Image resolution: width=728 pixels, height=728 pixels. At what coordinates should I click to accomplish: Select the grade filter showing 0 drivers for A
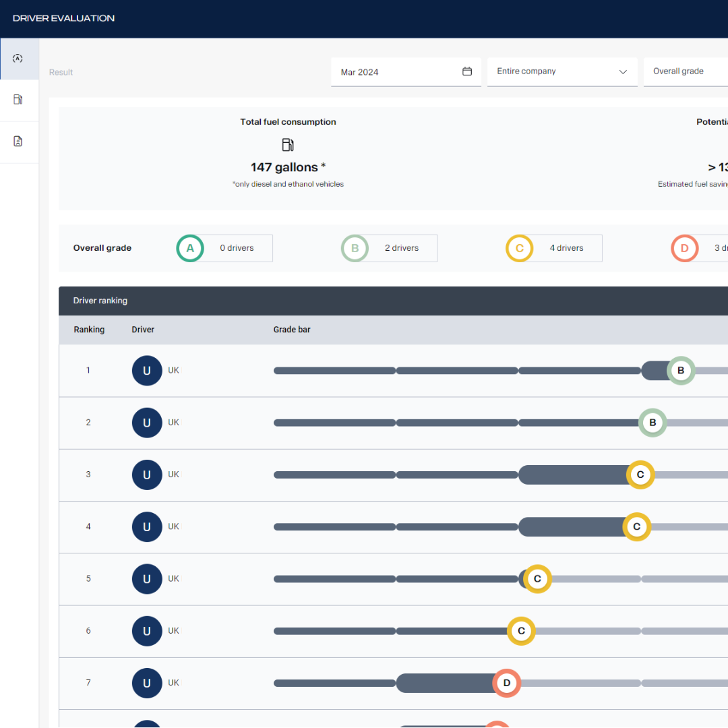tap(223, 248)
